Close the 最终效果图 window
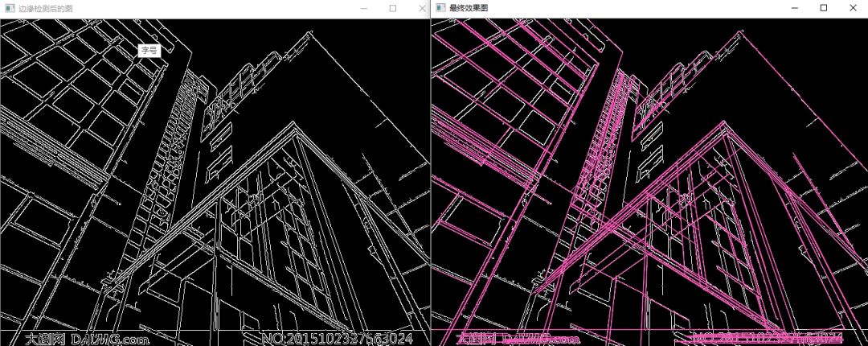Image resolution: width=868 pixels, height=346 pixels. coord(853,8)
